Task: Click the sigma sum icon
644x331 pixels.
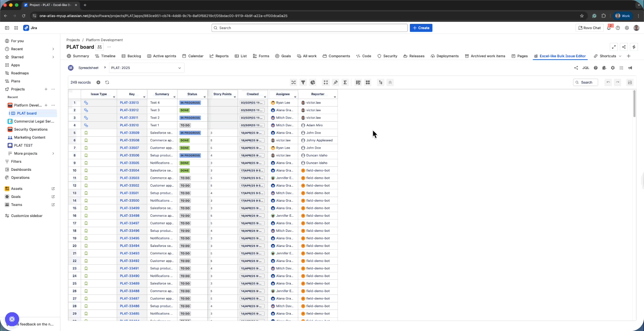Action: [x=345, y=82]
